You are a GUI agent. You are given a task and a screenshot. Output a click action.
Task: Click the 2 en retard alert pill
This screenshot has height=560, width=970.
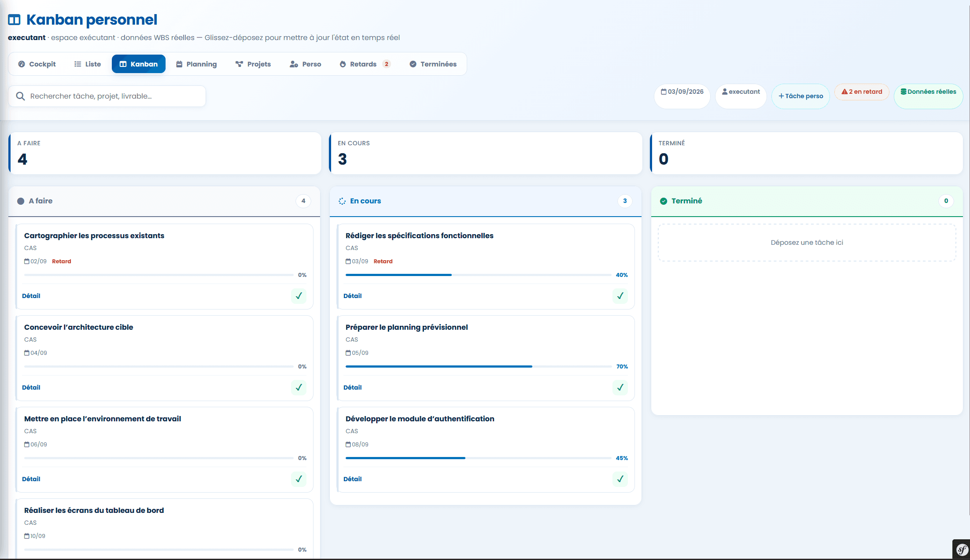click(x=862, y=92)
